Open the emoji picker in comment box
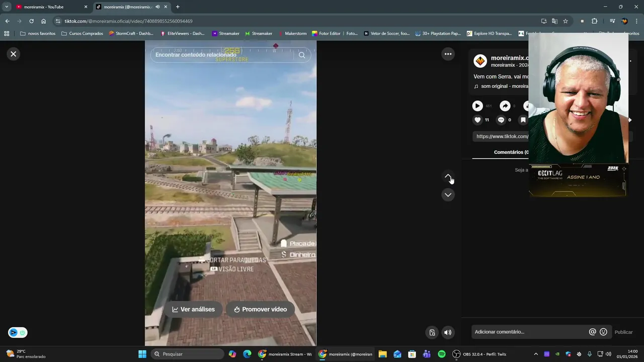Screen dimensions: 644x362 tap(603, 332)
